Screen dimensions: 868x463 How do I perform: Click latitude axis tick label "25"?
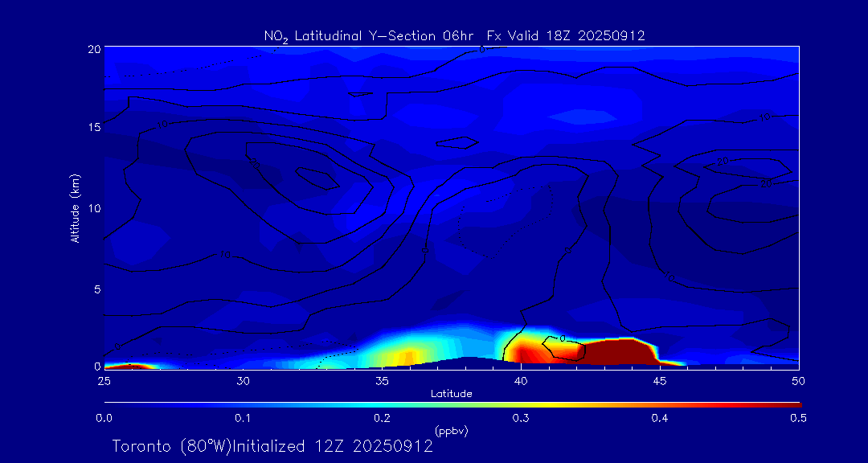tap(104, 381)
